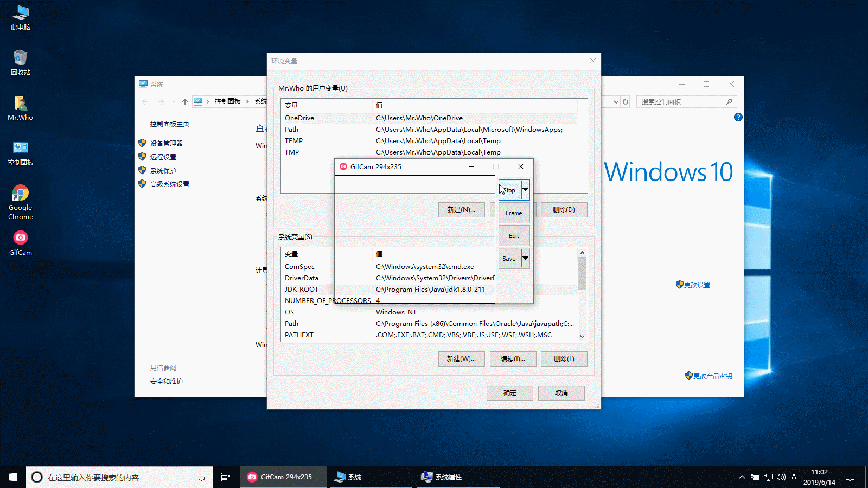This screenshot has width=868, height=488.
Task: Click the search magnifier in 系统 window
Action: coord(729,101)
